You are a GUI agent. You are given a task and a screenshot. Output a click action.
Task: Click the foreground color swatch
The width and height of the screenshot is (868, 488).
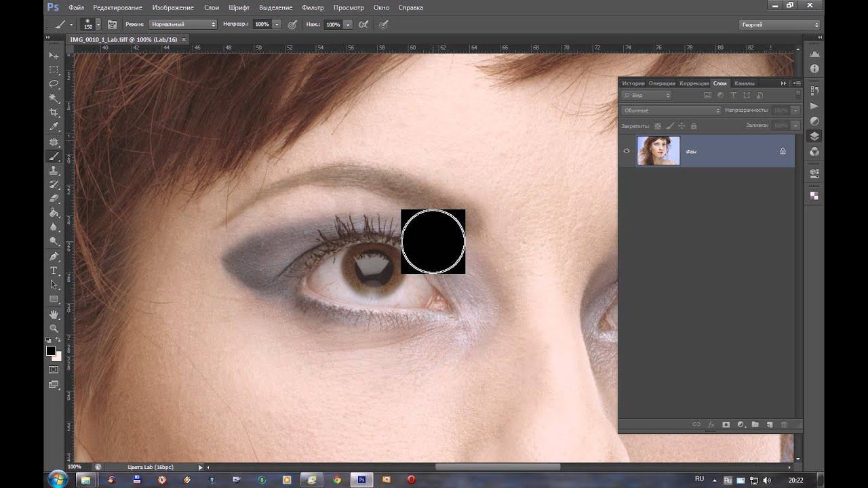click(x=51, y=351)
